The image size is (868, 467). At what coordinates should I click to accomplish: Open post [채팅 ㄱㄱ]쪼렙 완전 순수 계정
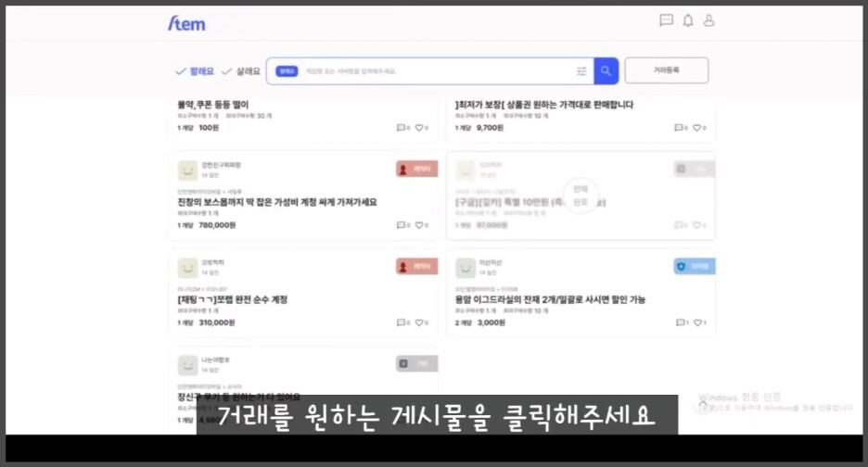pyautogui.click(x=233, y=299)
